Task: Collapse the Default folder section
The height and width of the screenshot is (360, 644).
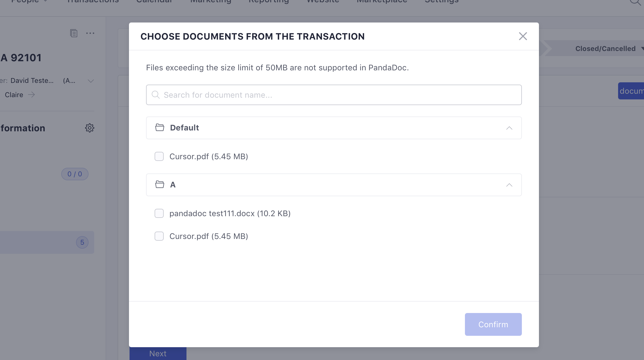Action: point(509,128)
